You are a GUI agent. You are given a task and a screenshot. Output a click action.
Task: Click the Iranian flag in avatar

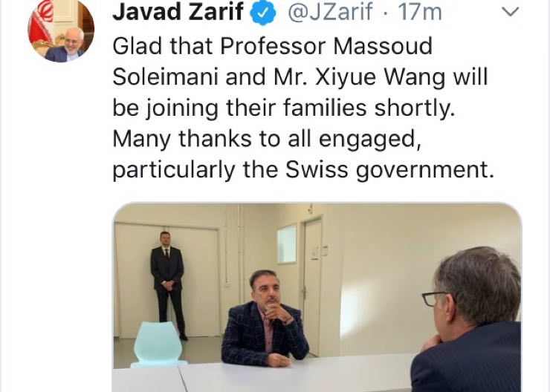tap(41, 22)
